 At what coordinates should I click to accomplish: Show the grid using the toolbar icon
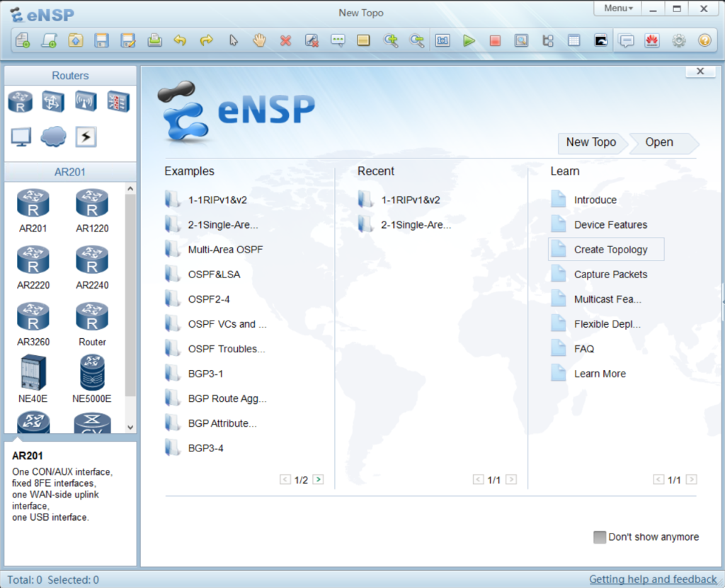click(x=573, y=40)
